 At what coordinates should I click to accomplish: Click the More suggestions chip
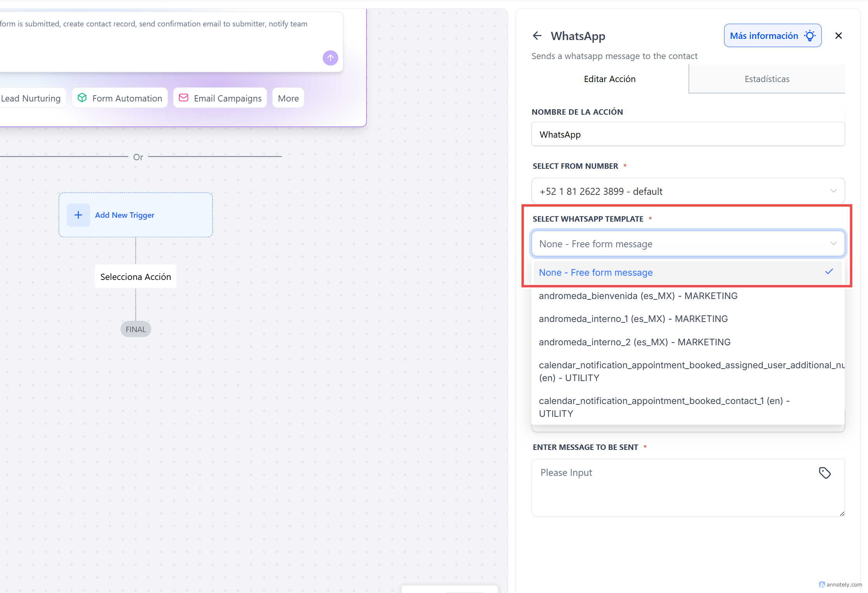click(288, 98)
